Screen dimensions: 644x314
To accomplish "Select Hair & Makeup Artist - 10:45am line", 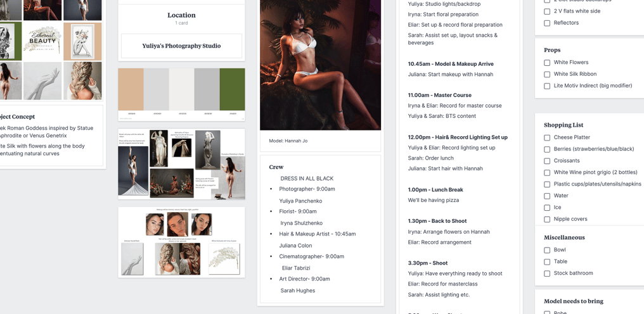I will point(318,234).
